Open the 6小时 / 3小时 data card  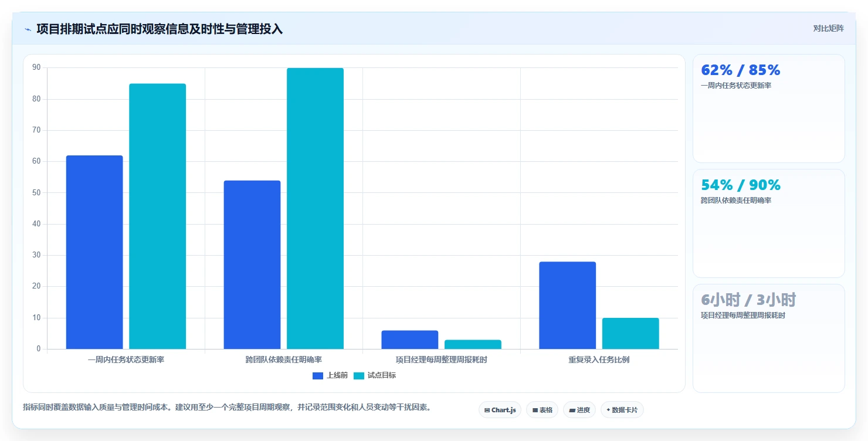tap(768, 338)
